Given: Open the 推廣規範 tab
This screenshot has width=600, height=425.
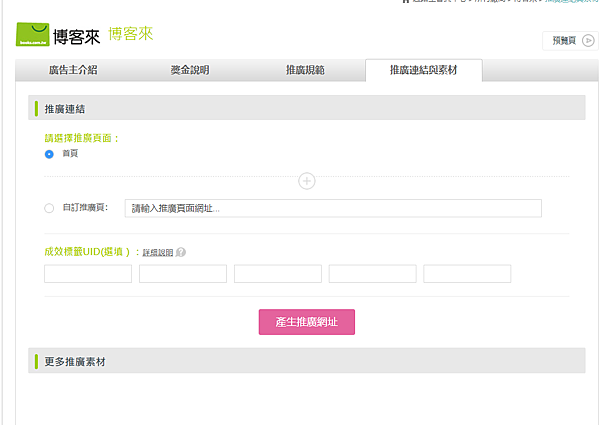Looking at the screenshot, I should (x=305, y=70).
